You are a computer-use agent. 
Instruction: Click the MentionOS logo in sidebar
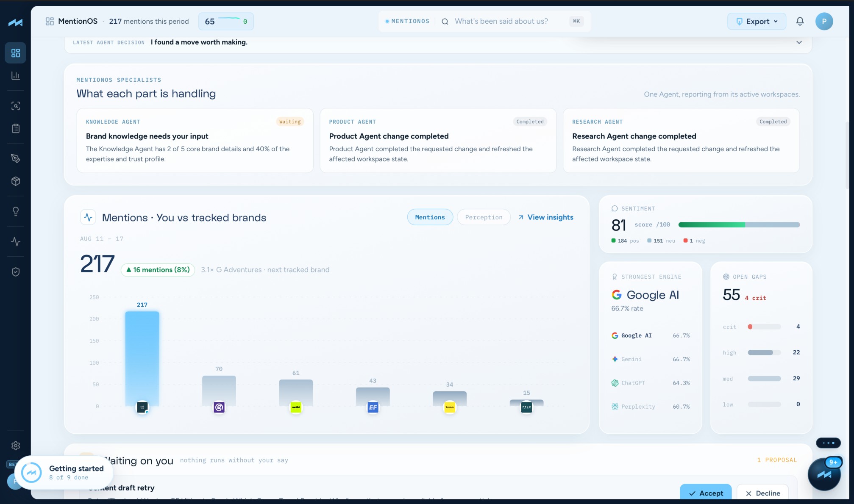(x=15, y=22)
